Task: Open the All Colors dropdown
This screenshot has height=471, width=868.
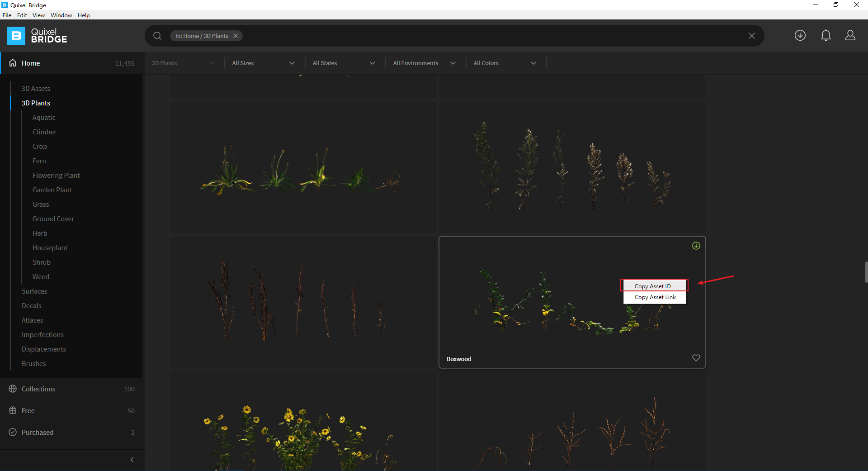Action: [505, 63]
